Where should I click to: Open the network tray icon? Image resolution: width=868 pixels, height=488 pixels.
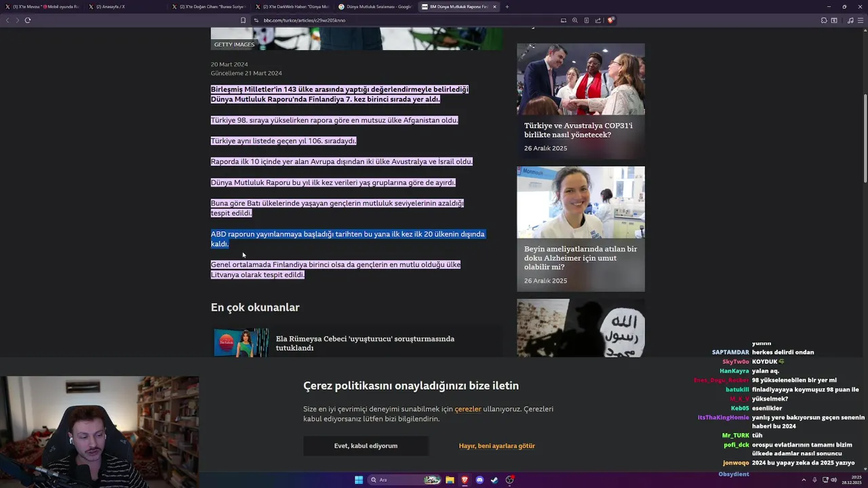click(x=824, y=480)
